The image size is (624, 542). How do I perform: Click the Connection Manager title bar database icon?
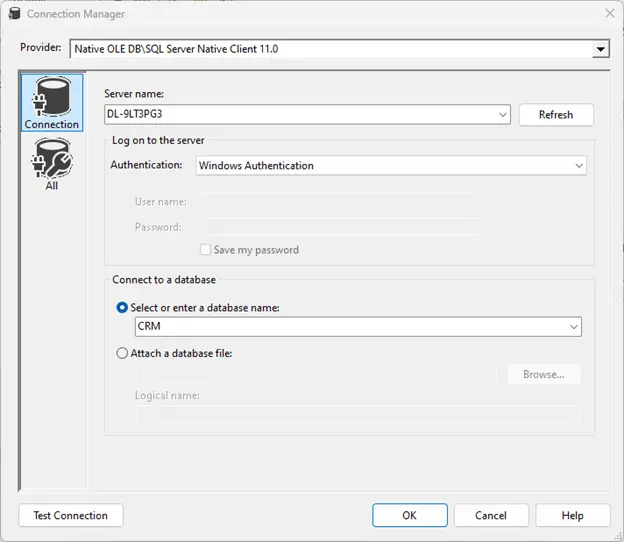tap(13, 14)
